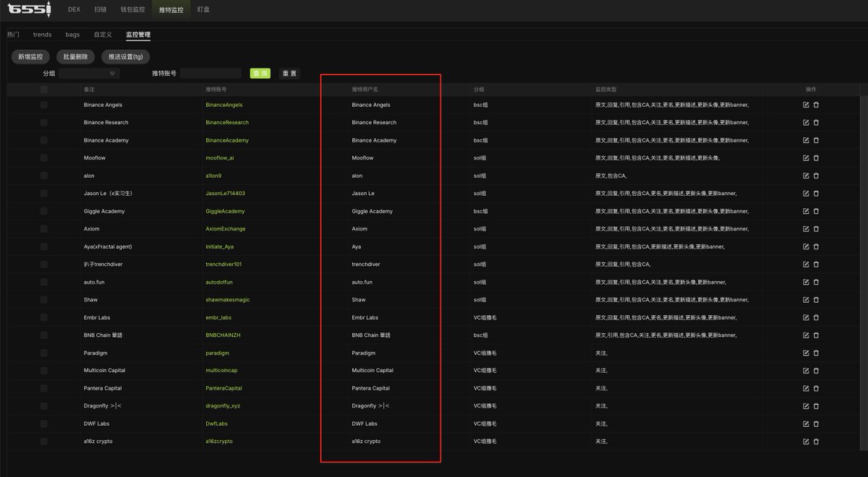Viewport: 868px width, 477px height.
Task: Delete the a16z crypto entry
Action: (x=816, y=441)
